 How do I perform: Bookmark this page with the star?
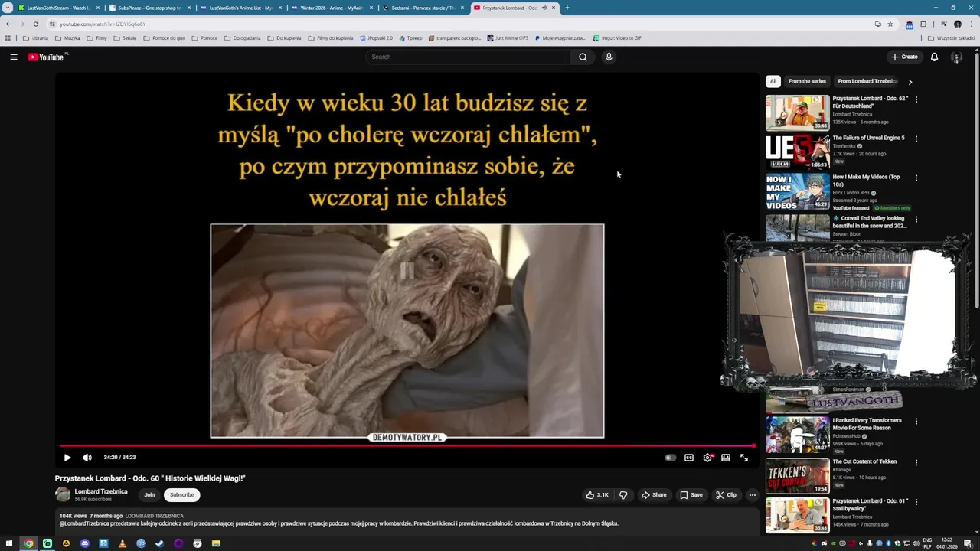point(890,24)
